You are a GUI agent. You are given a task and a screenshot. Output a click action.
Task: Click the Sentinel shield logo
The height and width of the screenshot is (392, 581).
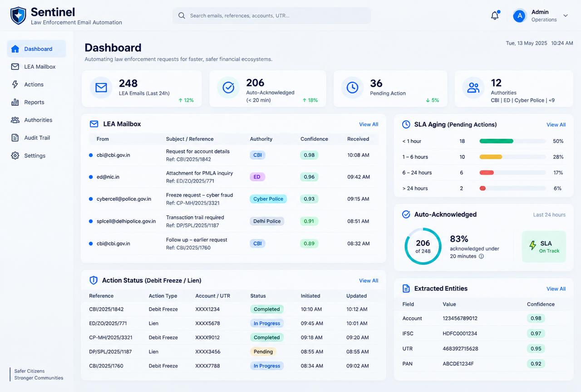tap(18, 15)
